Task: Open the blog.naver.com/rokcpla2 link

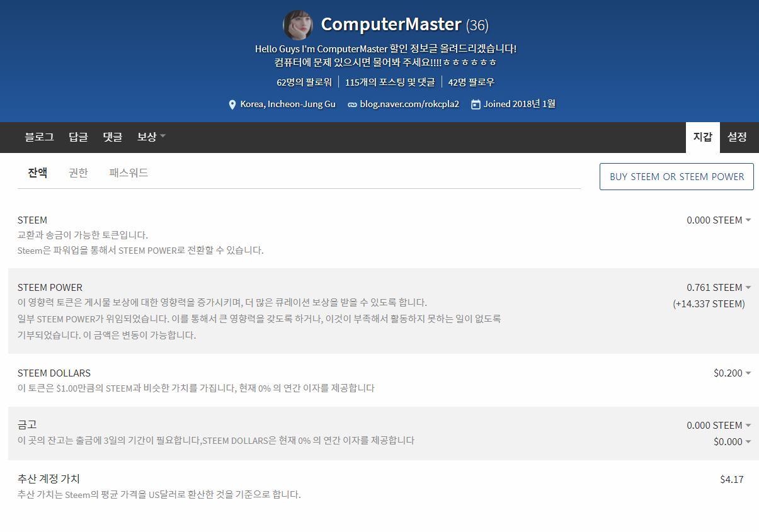Action: click(x=409, y=105)
